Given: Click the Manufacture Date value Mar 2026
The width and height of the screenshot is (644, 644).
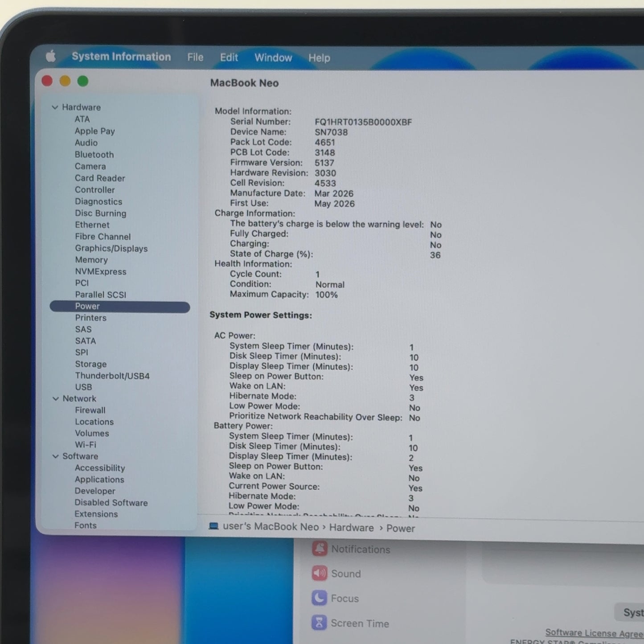Looking at the screenshot, I should point(334,193).
